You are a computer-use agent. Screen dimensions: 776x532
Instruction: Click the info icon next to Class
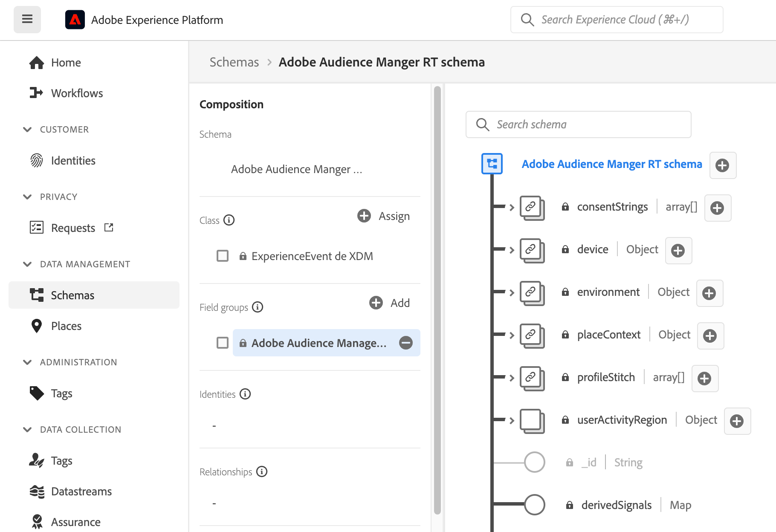click(x=229, y=220)
